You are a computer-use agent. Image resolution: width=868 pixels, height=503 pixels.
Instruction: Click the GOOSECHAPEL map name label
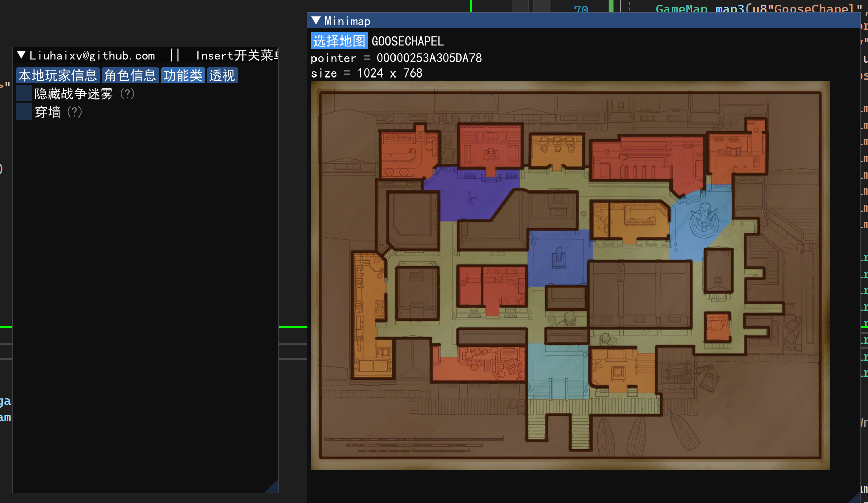click(407, 41)
